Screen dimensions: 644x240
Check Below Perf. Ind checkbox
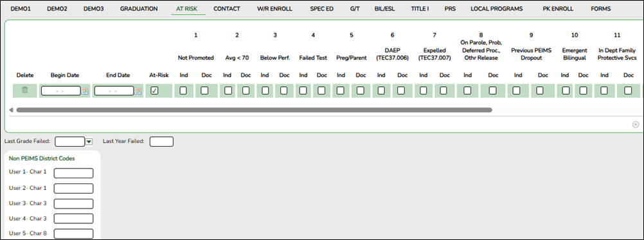click(265, 91)
